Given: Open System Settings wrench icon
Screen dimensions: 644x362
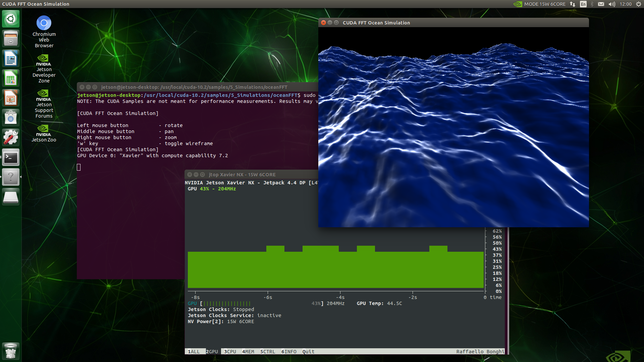Looking at the screenshot, I should 11,137.
